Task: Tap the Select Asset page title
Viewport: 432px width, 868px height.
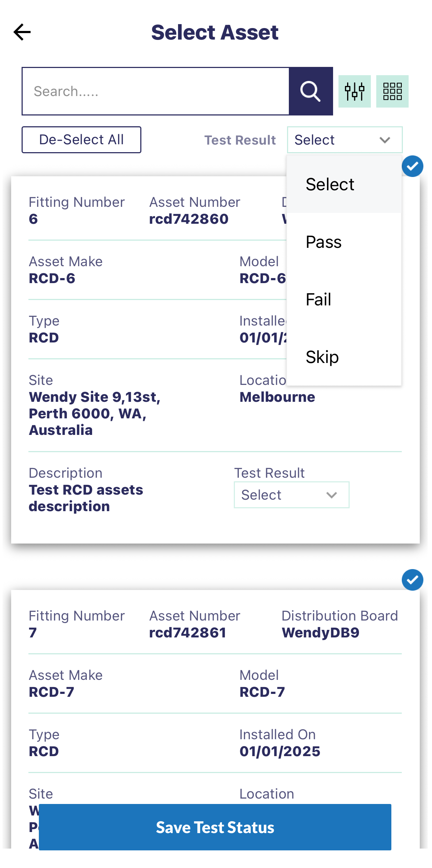Action: click(x=215, y=32)
